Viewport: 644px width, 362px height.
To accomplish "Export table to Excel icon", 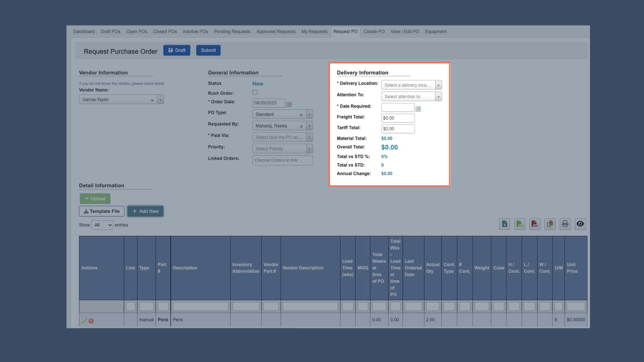I will pyautogui.click(x=504, y=224).
